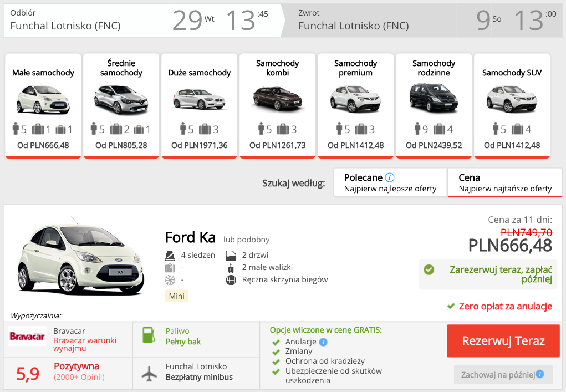Sort by Cena cheapest offers first
This screenshot has height=392, width=566.
point(504,182)
